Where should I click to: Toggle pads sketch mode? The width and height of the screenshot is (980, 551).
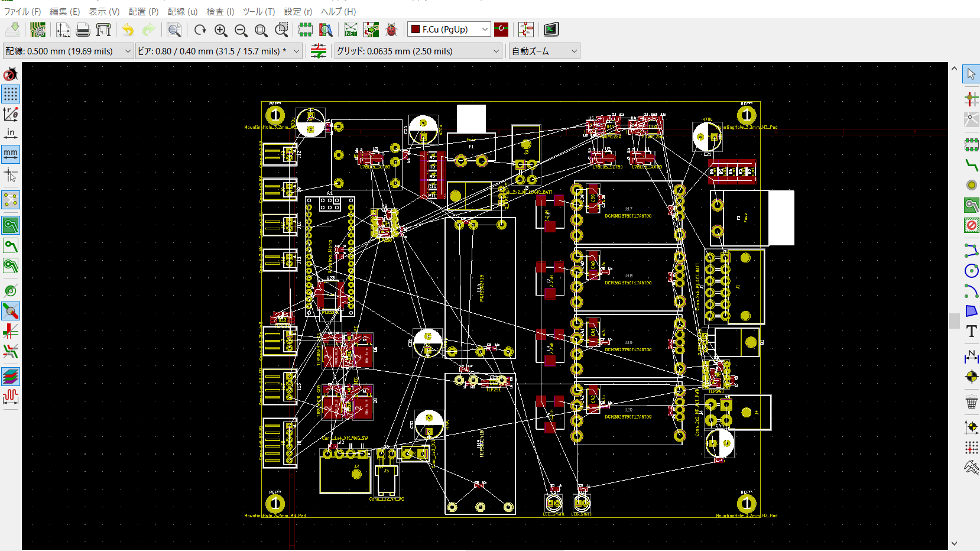(11, 290)
